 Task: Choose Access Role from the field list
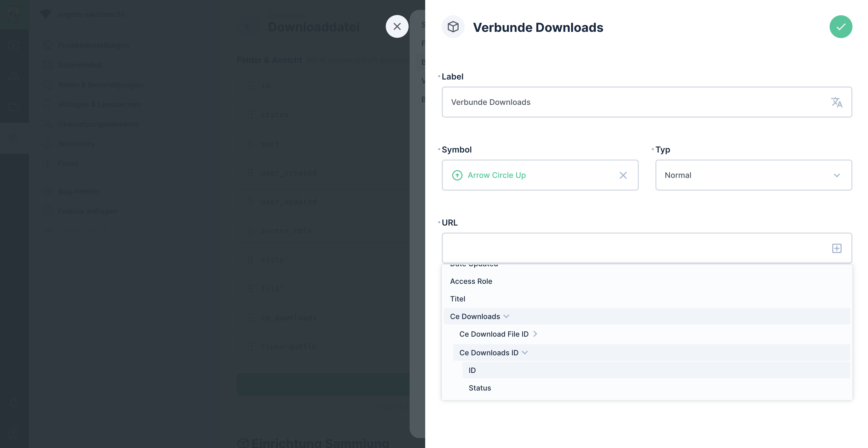471,281
